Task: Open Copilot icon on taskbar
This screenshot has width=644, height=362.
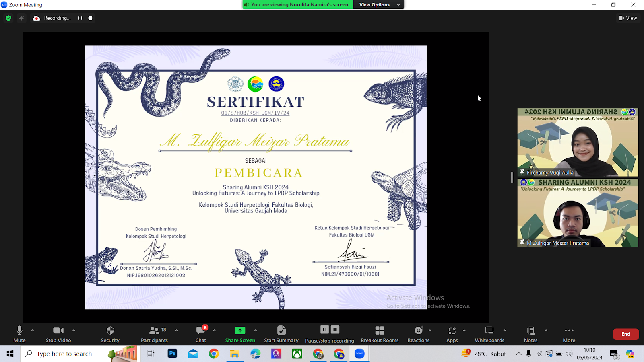Action: tap(630, 354)
